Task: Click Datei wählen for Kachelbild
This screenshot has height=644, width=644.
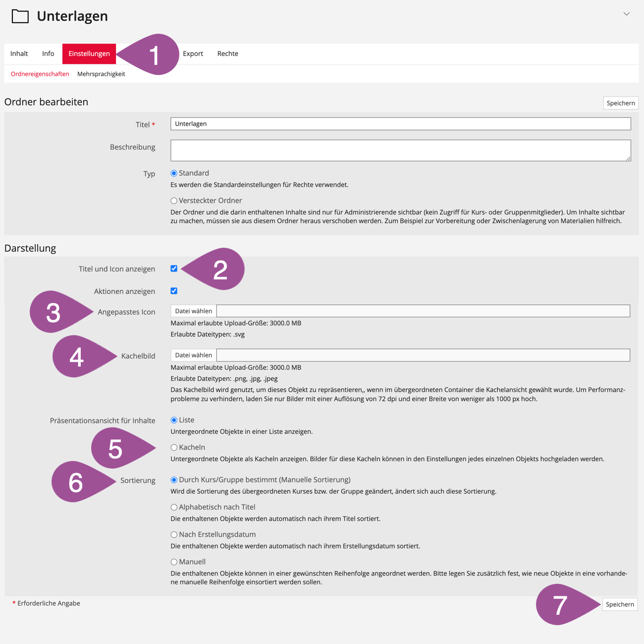Action: pos(194,355)
